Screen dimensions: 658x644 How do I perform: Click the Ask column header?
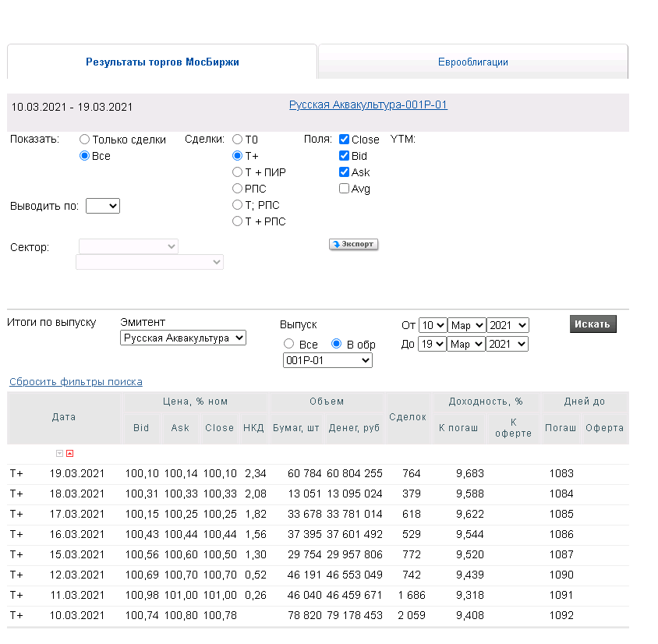(x=180, y=428)
